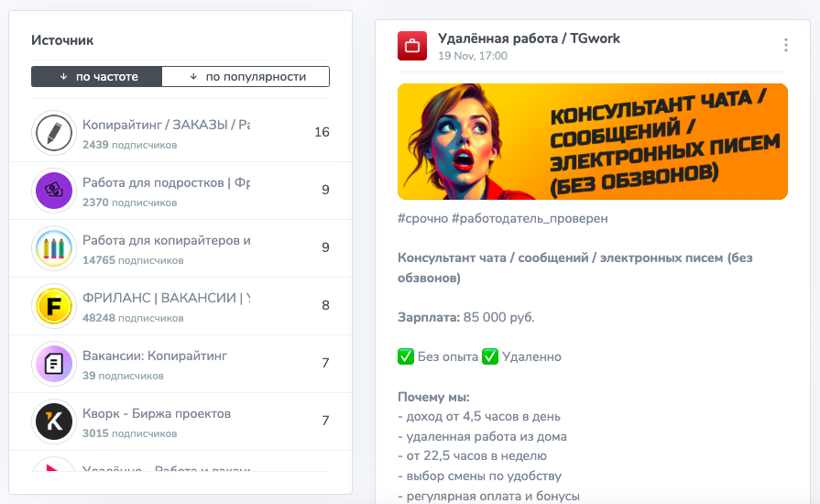This screenshot has height=504, width=820.
Task: Click the #работодатель_проверен hashtag
Action: click(x=530, y=218)
